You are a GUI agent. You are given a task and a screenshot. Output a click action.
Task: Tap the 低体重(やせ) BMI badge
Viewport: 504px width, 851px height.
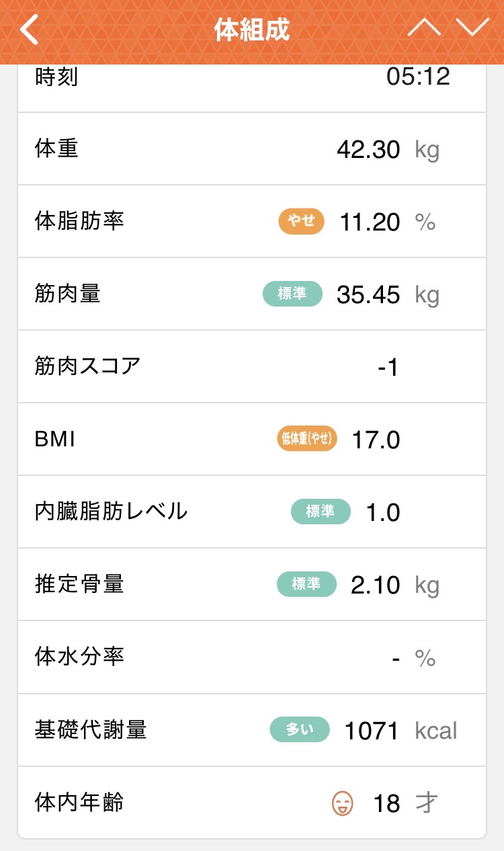pos(306,439)
